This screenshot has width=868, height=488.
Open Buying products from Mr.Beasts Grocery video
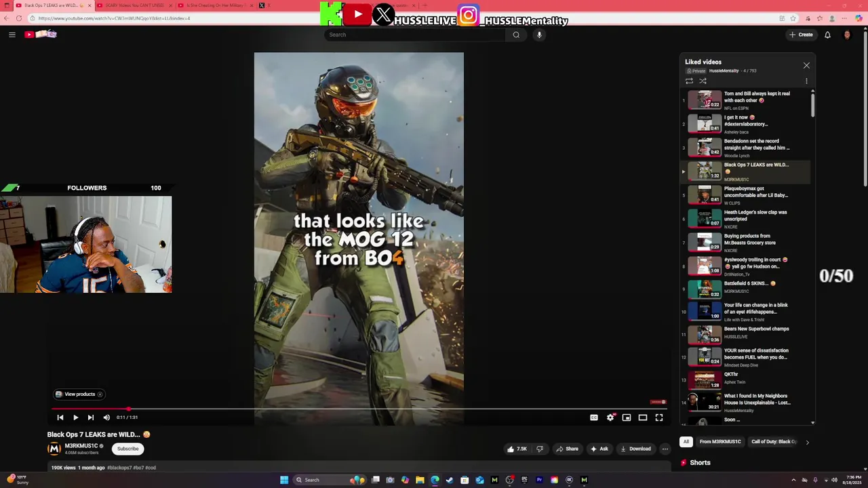point(746,243)
